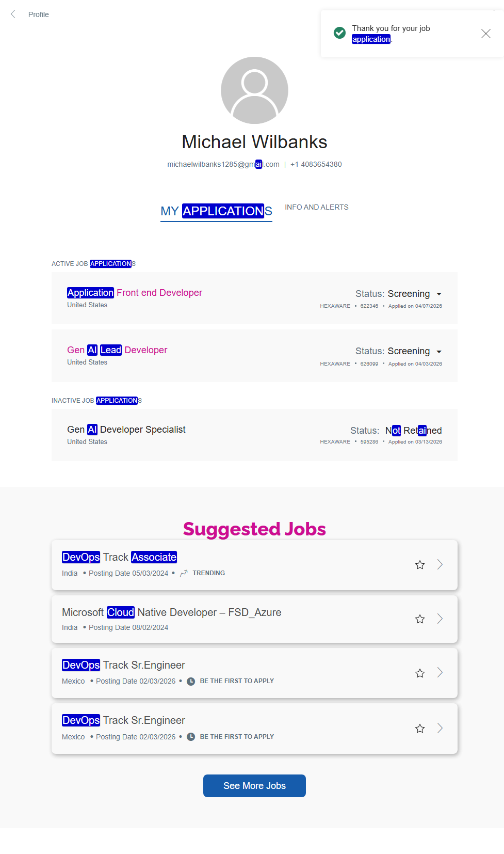
Task: Open the Gen AI Developer Specialist inactive application
Action: click(x=126, y=430)
